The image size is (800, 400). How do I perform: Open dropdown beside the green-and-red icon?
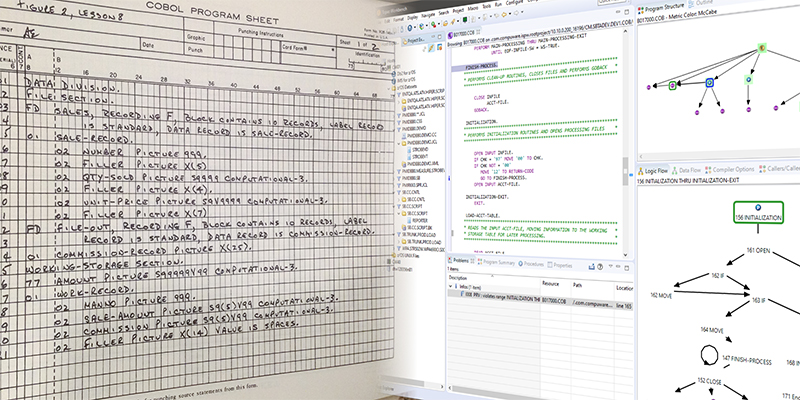pyautogui.click(x=439, y=23)
